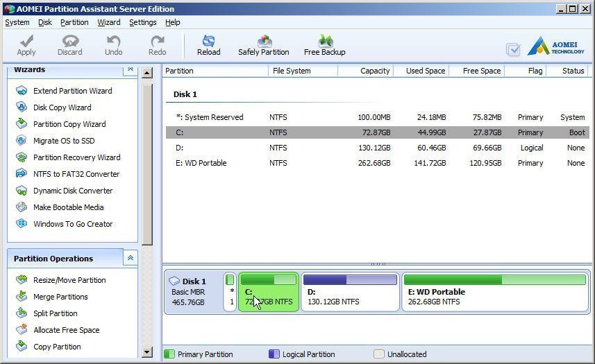595x364 pixels.
Task: Select the D: block in disk map
Action: point(350,292)
